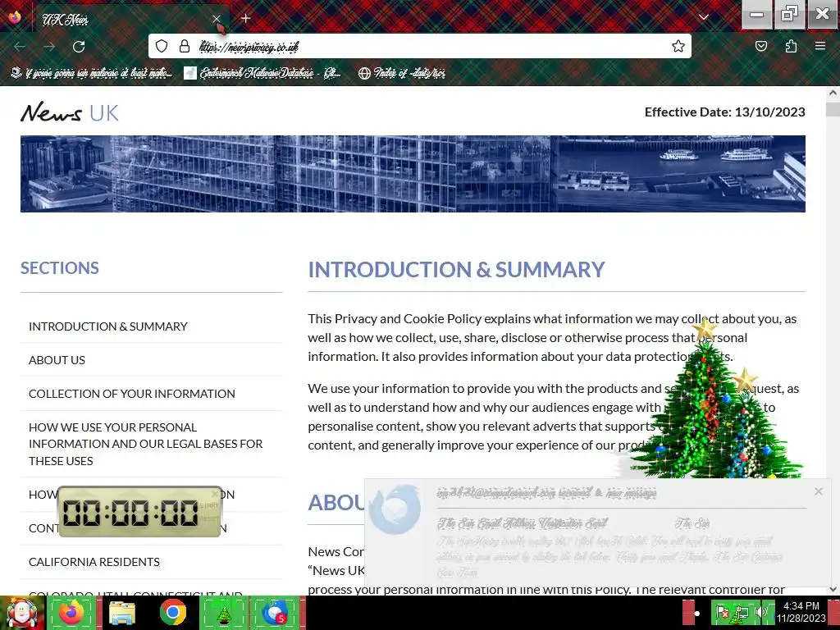This screenshot has height=630, width=840.
Task: Open Thunderbird from the taskbar
Action: [x=275, y=613]
